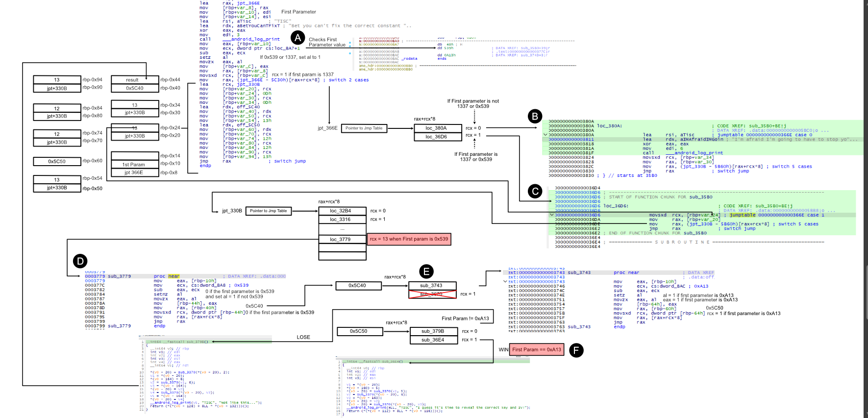Click the highlighted 'jumptable' word in loc_36D6
This screenshot has width=868, height=418.
[x=743, y=215]
